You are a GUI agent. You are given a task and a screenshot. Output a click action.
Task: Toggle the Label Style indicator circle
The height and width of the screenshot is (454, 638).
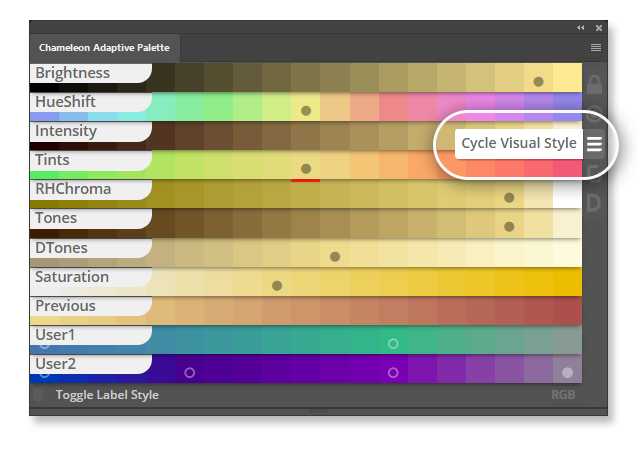pos(38,395)
